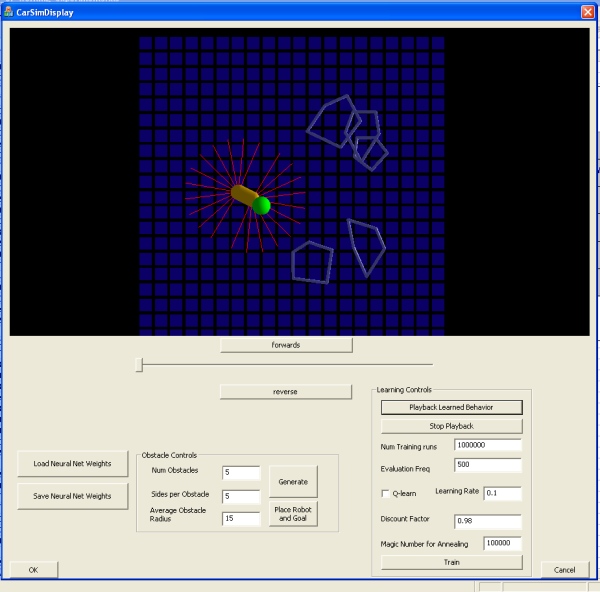The image size is (600, 592).
Task: Start Playback Learned Behavior
Action: (451, 407)
